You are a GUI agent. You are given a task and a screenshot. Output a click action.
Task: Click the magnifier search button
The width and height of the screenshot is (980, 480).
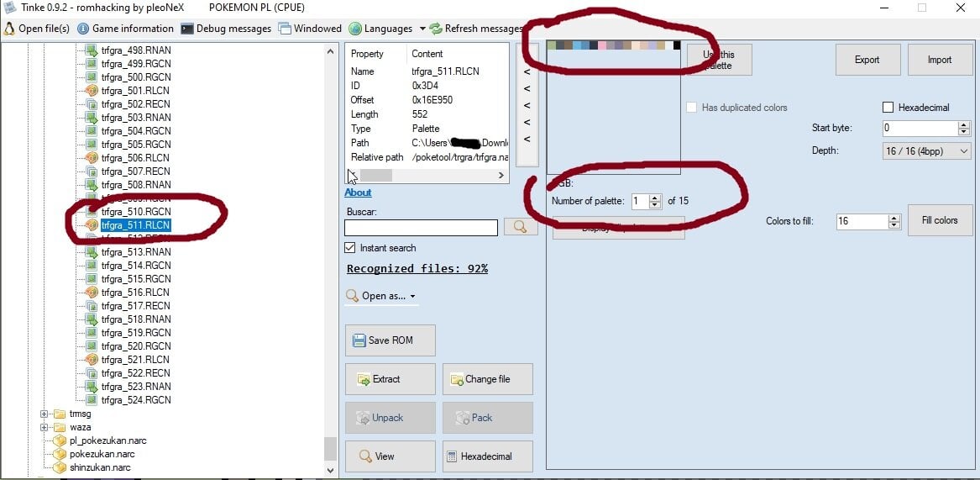click(521, 226)
